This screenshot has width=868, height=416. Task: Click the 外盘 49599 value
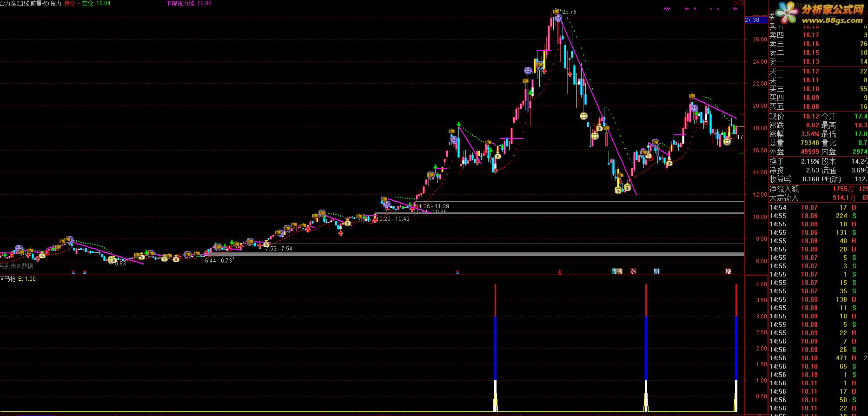click(x=809, y=152)
